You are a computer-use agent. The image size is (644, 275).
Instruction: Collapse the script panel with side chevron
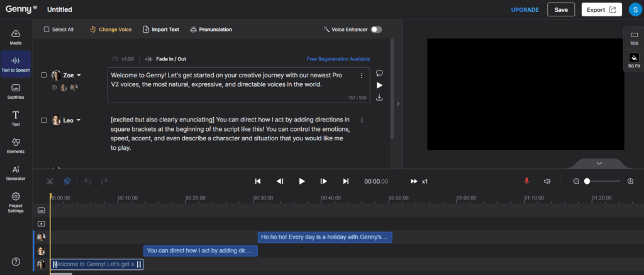(x=397, y=104)
